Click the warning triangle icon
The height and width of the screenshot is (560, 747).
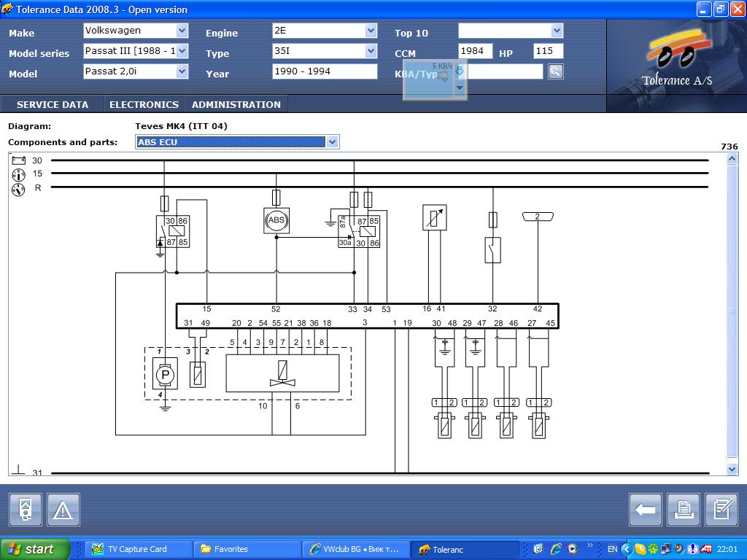(x=63, y=510)
